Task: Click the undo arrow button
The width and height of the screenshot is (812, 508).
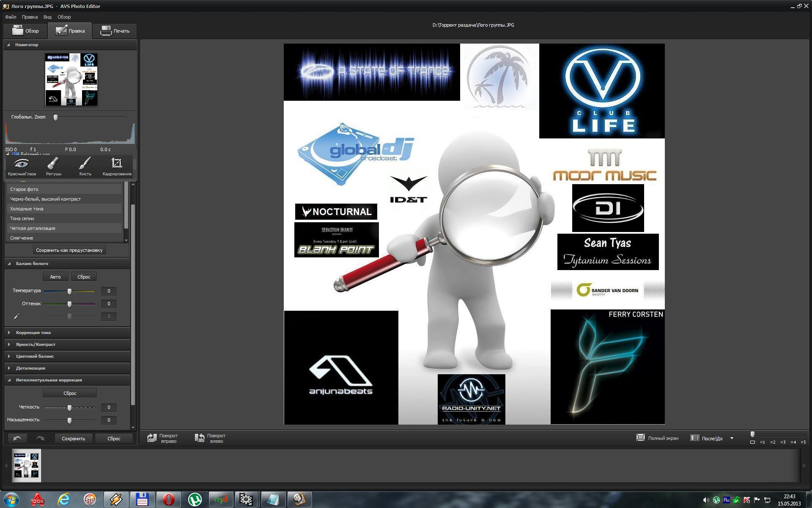Action: click(17, 438)
